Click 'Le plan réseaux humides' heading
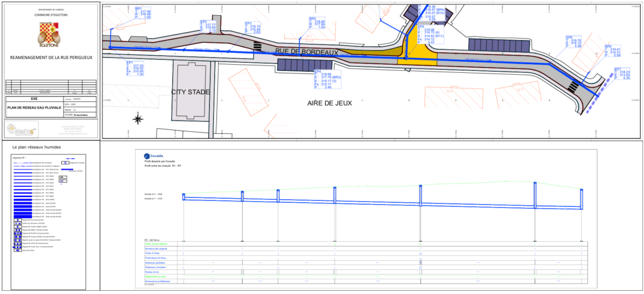Viewport: 644px width, 294px height. click(x=37, y=147)
